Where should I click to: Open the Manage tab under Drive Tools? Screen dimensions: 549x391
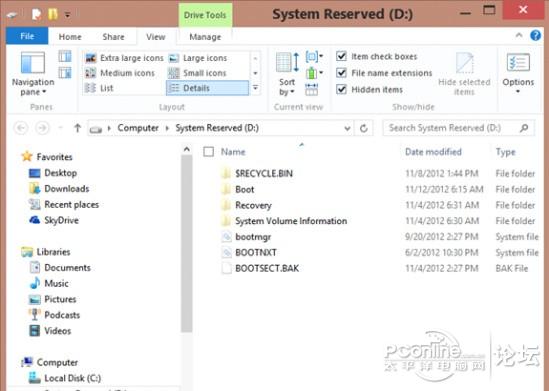205,37
